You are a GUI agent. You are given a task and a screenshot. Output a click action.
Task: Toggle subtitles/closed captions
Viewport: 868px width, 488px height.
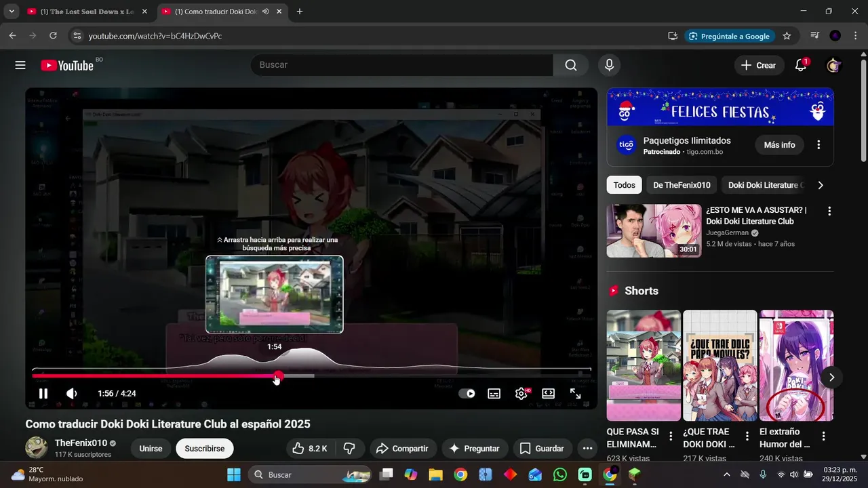click(x=494, y=393)
